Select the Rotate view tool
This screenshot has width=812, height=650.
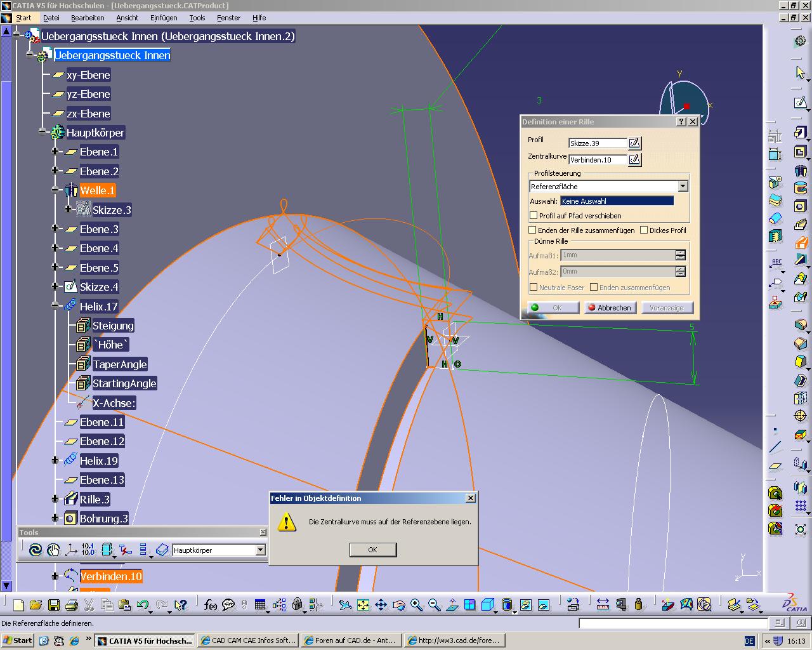click(398, 605)
